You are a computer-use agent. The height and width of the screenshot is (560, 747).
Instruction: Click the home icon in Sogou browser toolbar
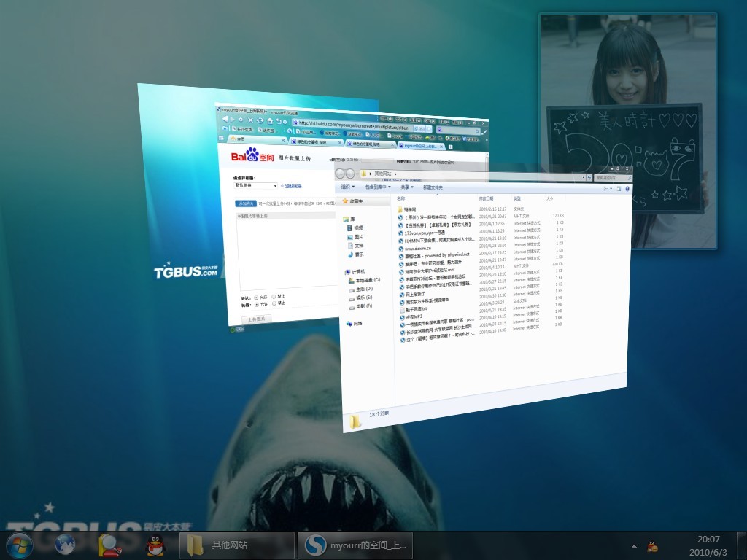[269, 120]
